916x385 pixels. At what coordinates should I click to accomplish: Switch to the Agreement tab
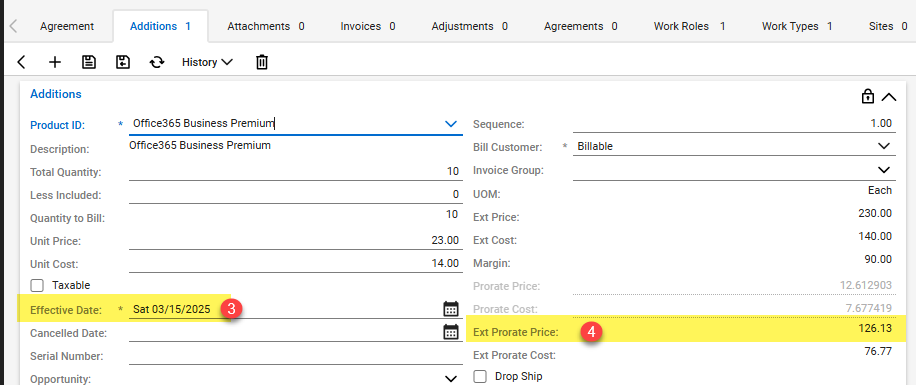(x=67, y=26)
